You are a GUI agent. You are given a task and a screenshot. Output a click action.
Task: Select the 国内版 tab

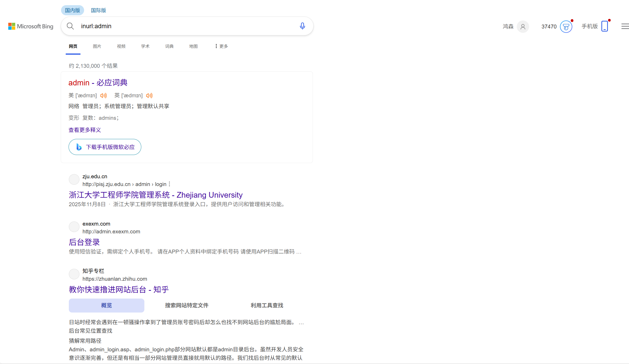pos(72,10)
